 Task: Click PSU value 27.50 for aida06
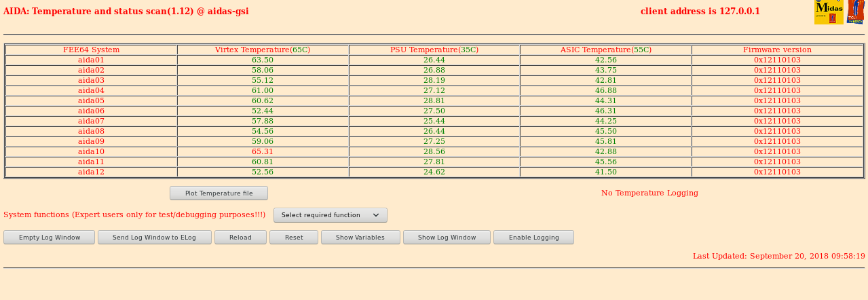point(434,111)
